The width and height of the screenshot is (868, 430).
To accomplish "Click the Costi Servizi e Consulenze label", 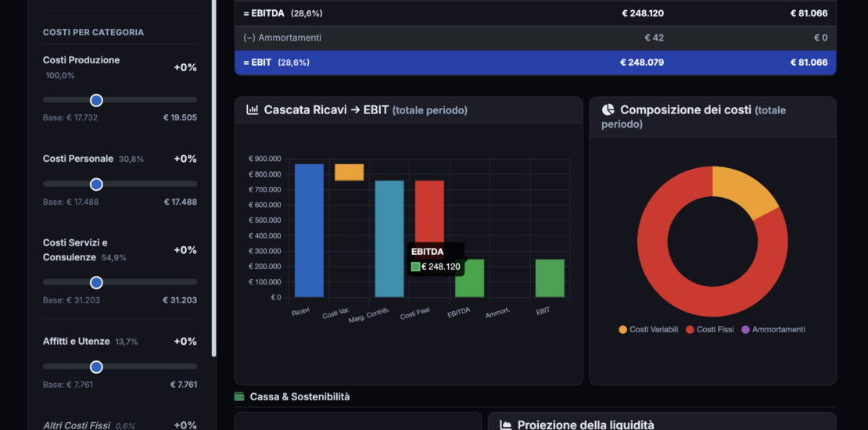I will 75,249.
